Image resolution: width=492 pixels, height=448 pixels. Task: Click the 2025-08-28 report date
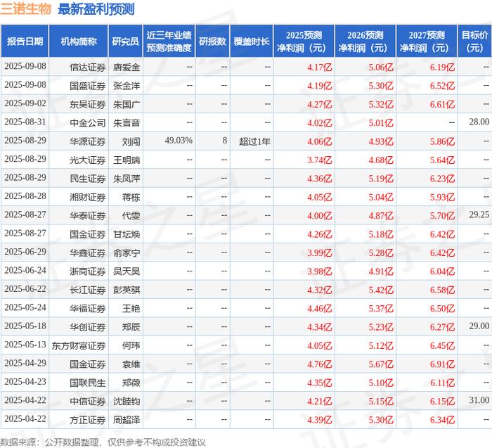click(x=25, y=196)
